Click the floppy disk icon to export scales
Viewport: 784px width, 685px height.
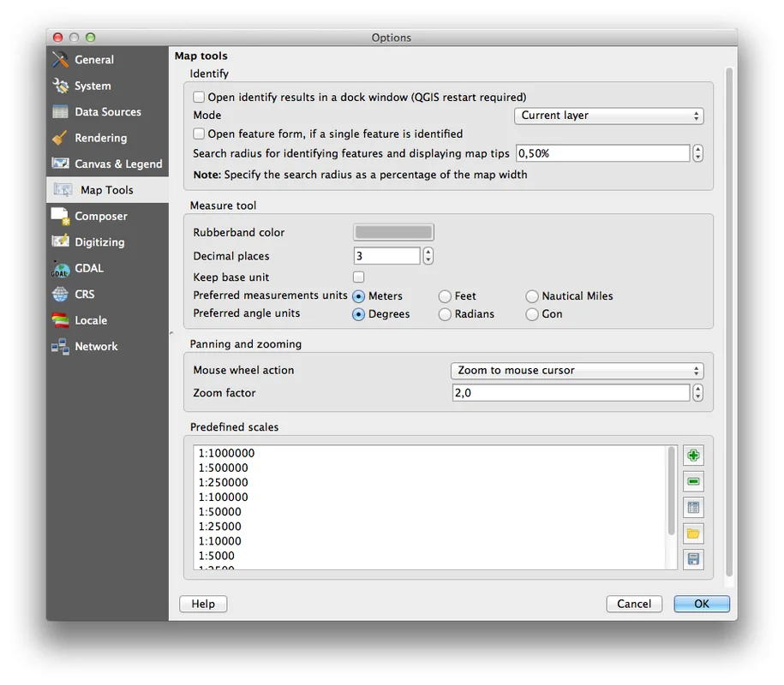(693, 559)
